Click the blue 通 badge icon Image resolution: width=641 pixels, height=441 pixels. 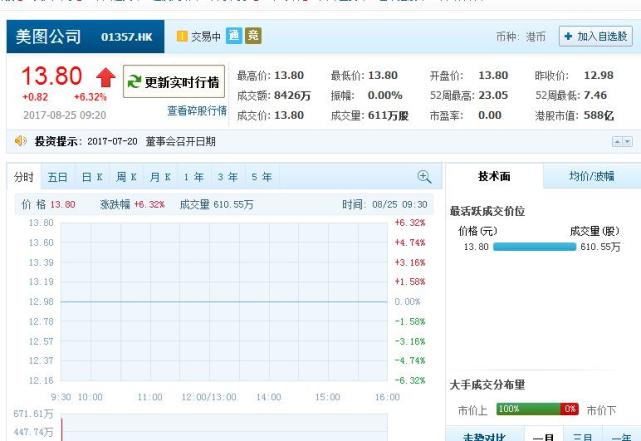tap(234, 36)
